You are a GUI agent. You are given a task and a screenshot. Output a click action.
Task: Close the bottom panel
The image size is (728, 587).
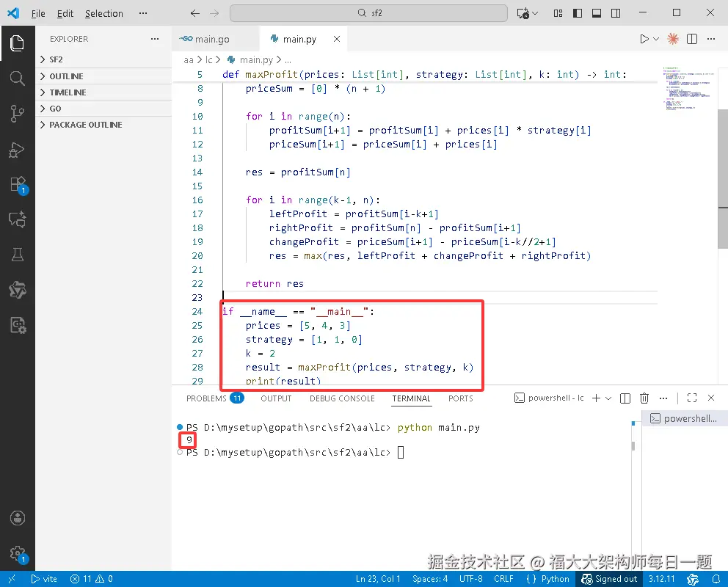[711, 398]
